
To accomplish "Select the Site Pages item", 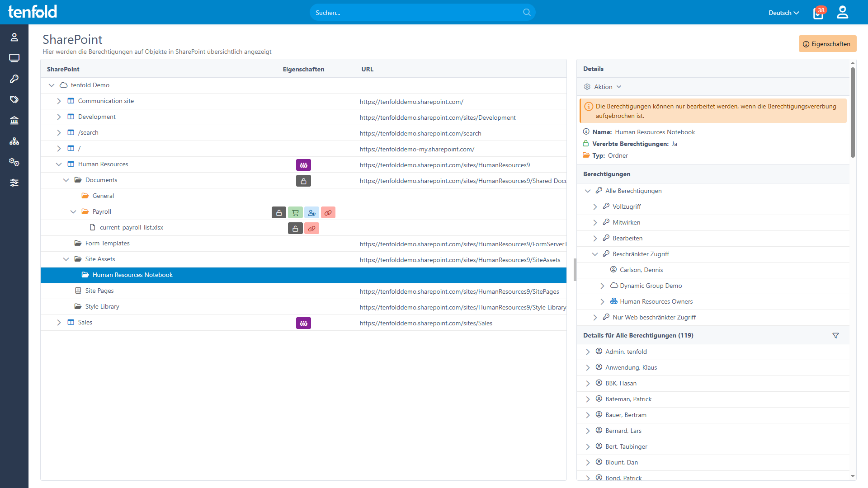I will pos(99,291).
